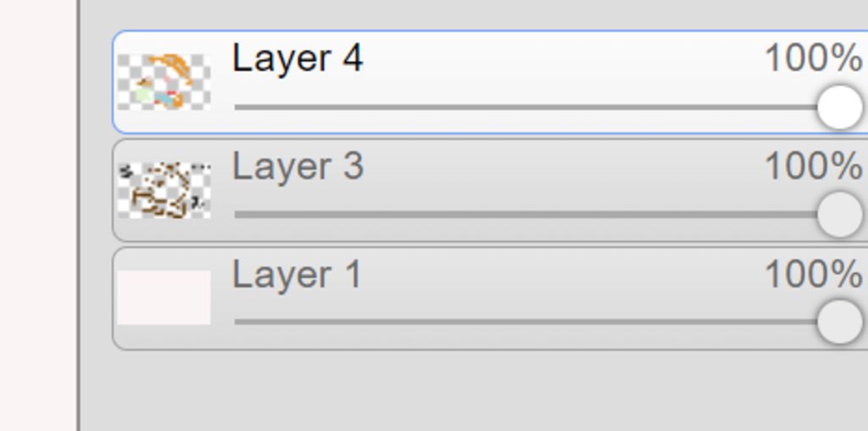Viewport: 868px width, 431px height.
Task: Click the middle of Layer 4 opacity track
Action: [526, 107]
